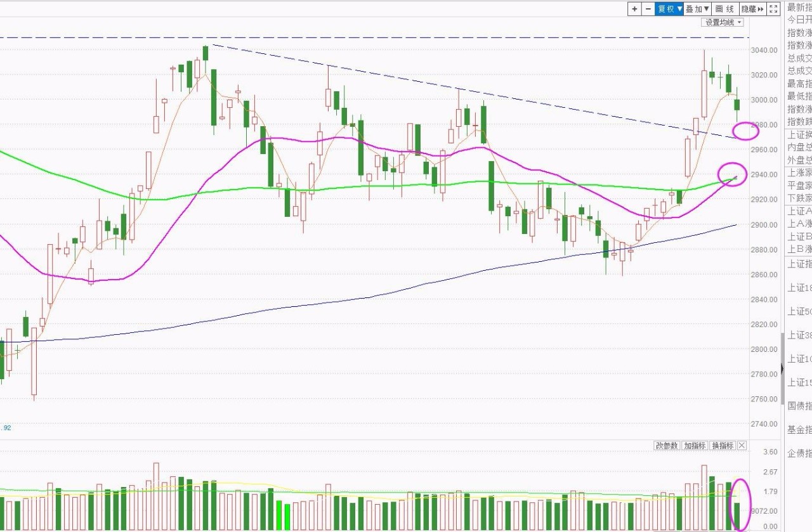Open the 复权 dropdown menu
812x532 pixels.
tap(669, 9)
